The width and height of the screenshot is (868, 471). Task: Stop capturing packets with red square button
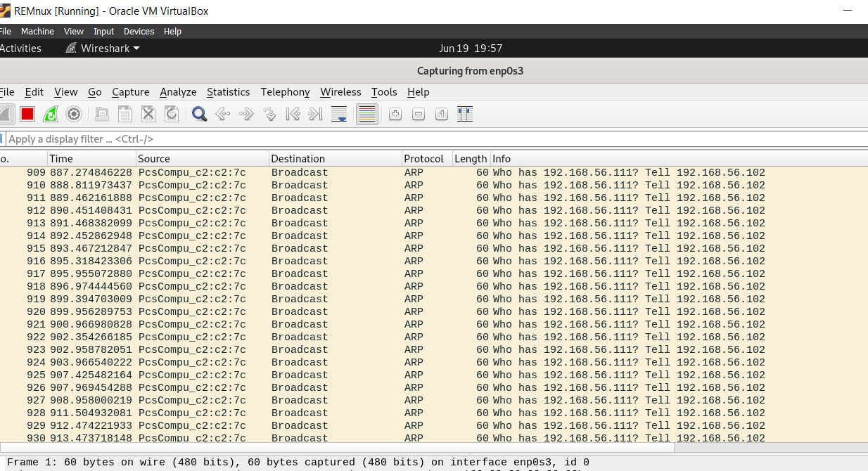27,114
